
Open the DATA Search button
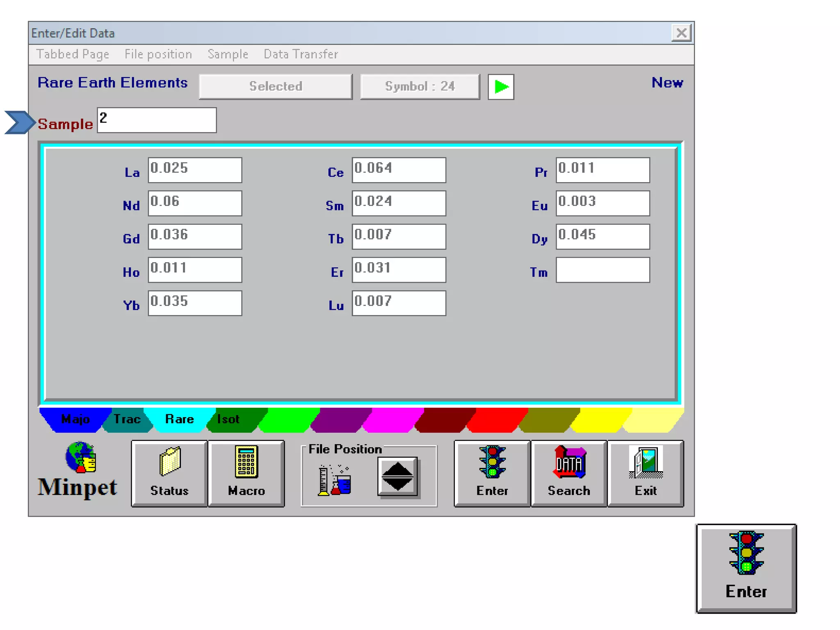tap(569, 473)
